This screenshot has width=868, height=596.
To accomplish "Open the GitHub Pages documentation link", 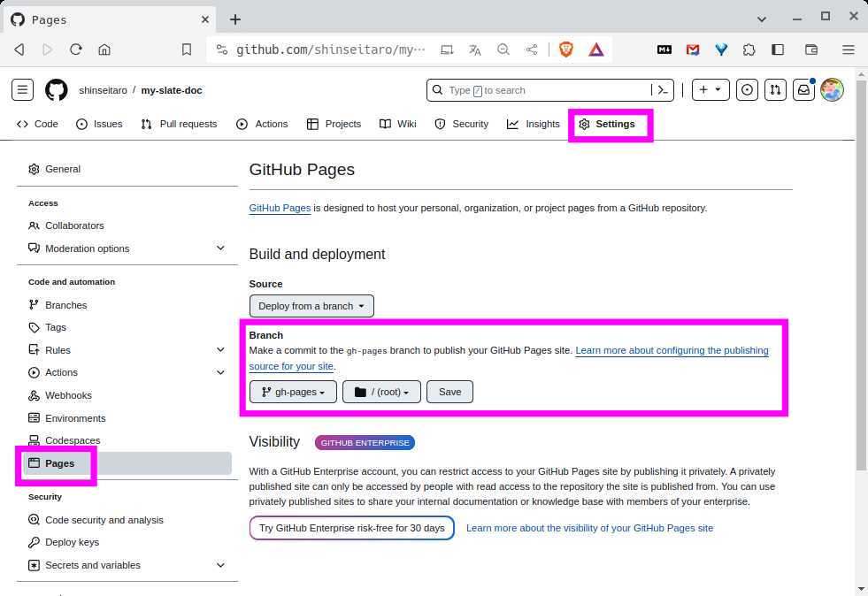I will point(280,208).
